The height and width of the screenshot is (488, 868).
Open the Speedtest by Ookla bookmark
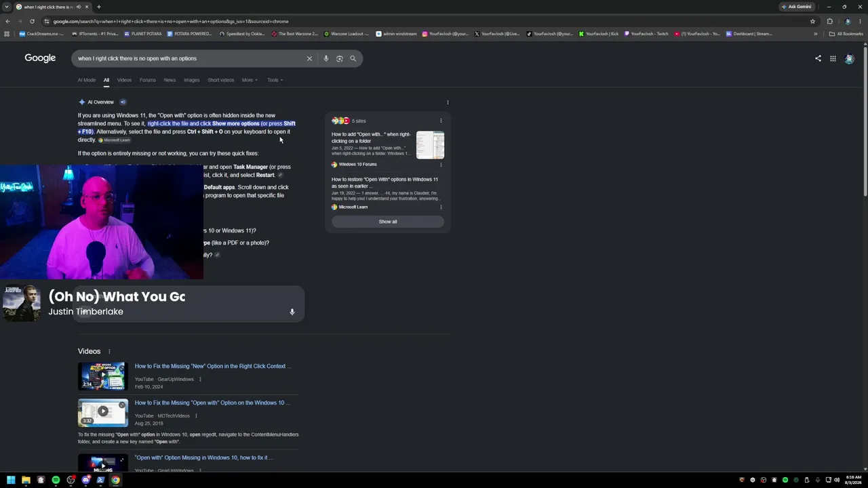click(242, 34)
